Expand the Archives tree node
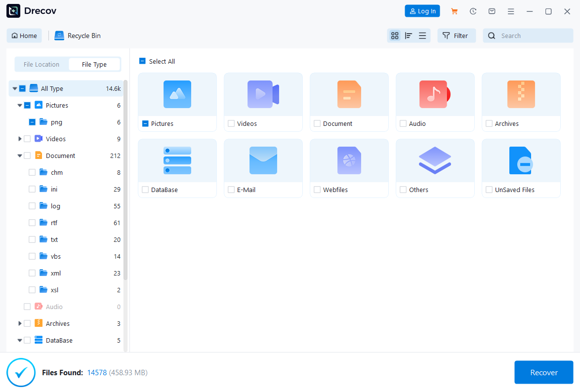The width and height of the screenshot is (580, 392). 20,323
